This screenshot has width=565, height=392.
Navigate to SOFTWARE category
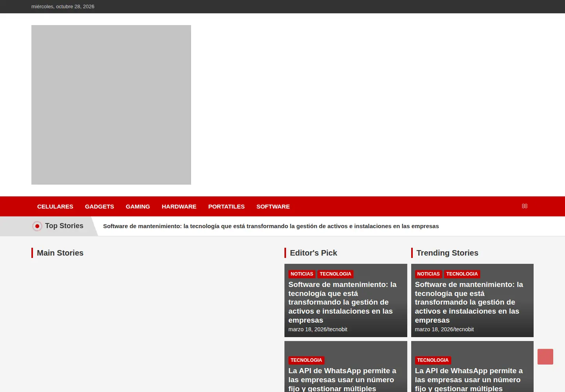tap(273, 207)
